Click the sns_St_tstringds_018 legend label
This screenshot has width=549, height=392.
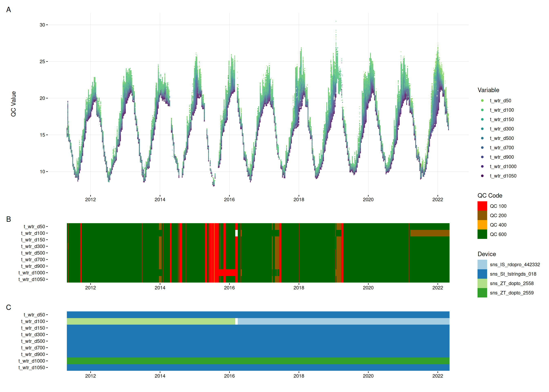point(513,274)
